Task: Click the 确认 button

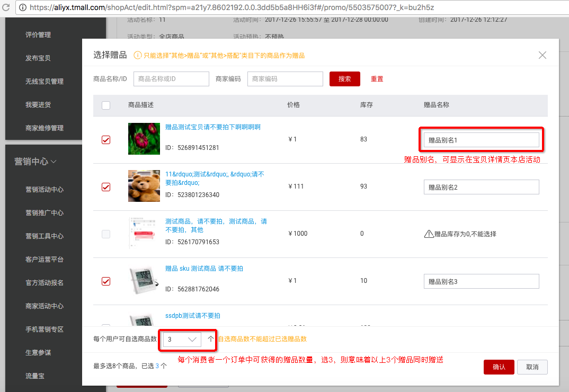Action: click(x=499, y=367)
